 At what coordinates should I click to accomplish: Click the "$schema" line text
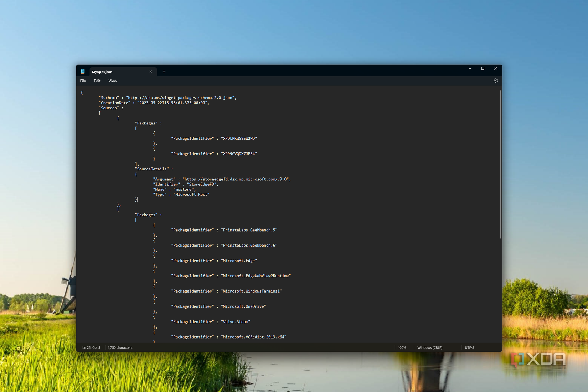pos(167,98)
